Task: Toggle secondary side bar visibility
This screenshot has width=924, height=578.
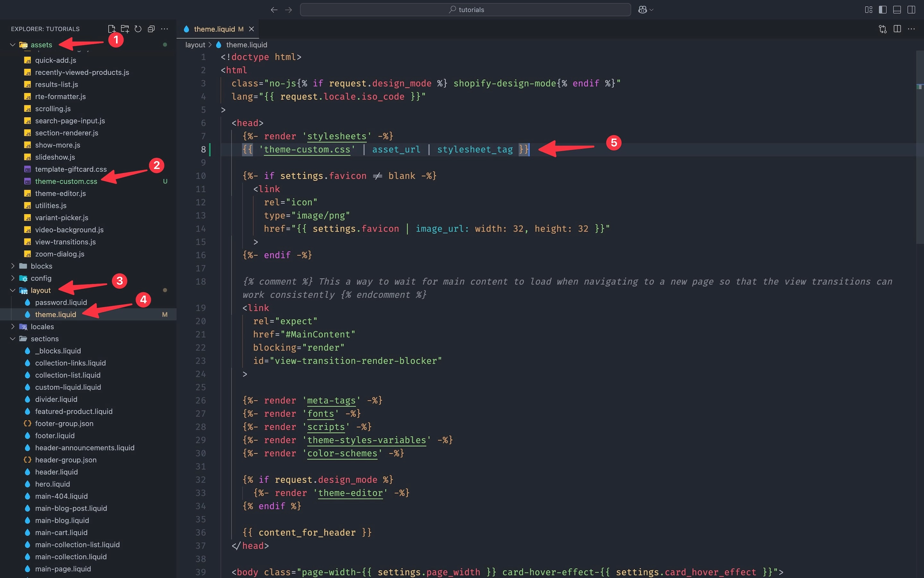Action: tap(911, 10)
